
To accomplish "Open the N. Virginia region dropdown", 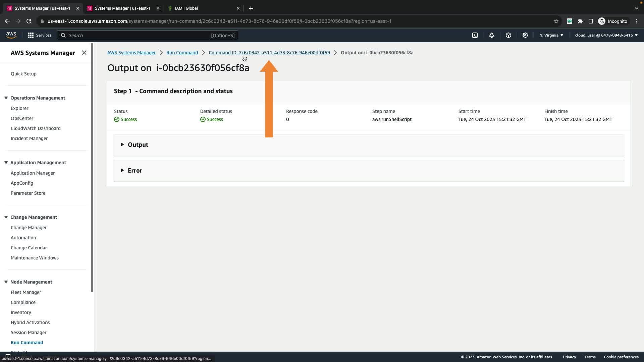I will coord(551,35).
